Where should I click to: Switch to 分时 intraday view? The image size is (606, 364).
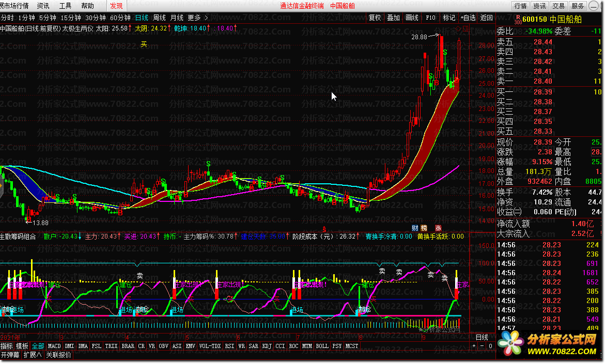click(7, 18)
